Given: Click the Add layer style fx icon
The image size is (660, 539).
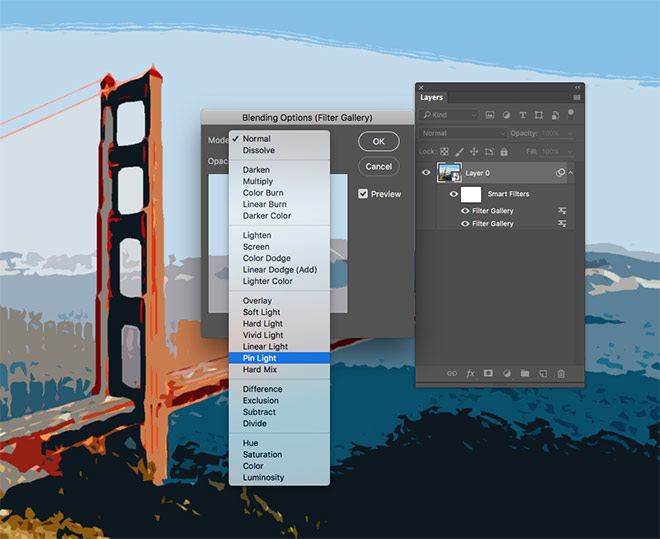Looking at the screenshot, I should (x=470, y=373).
